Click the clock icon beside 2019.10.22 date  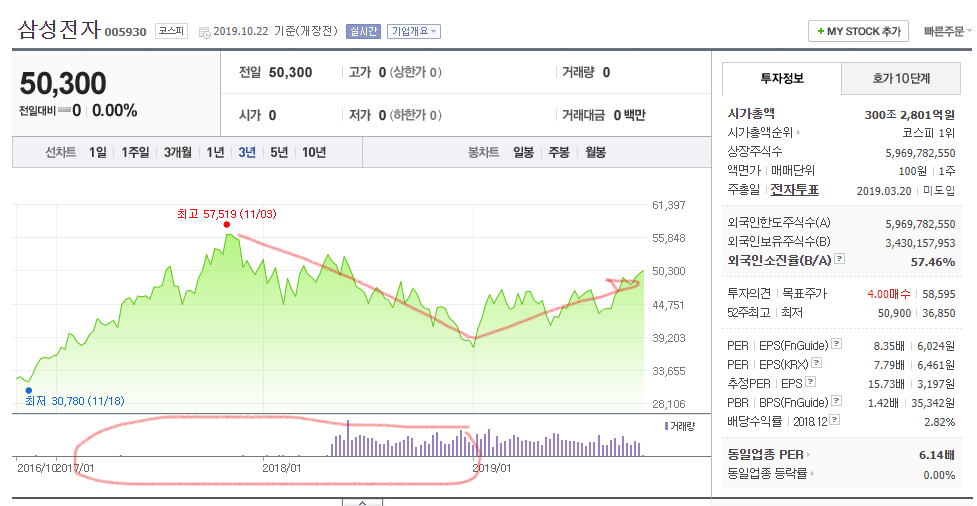coord(204,32)
